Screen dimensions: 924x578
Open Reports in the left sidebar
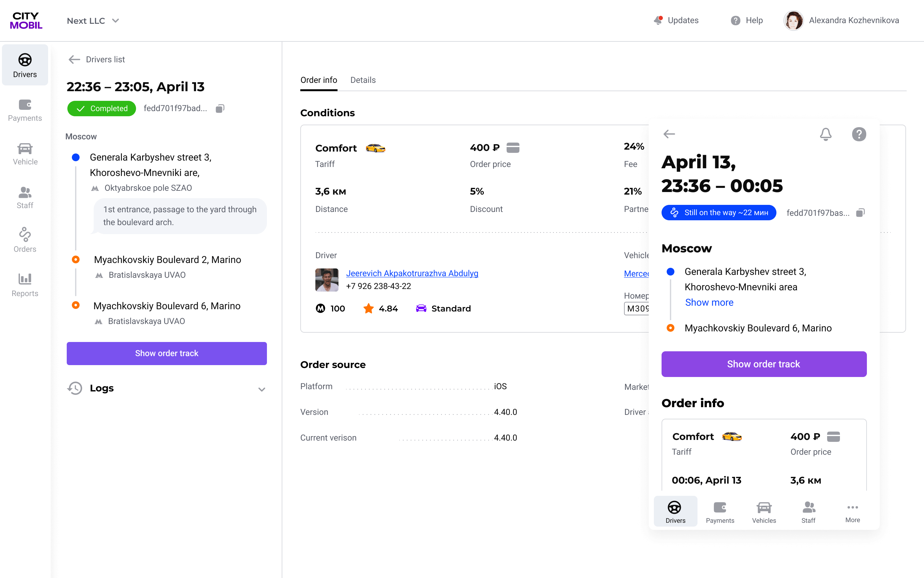pos(25,285)
